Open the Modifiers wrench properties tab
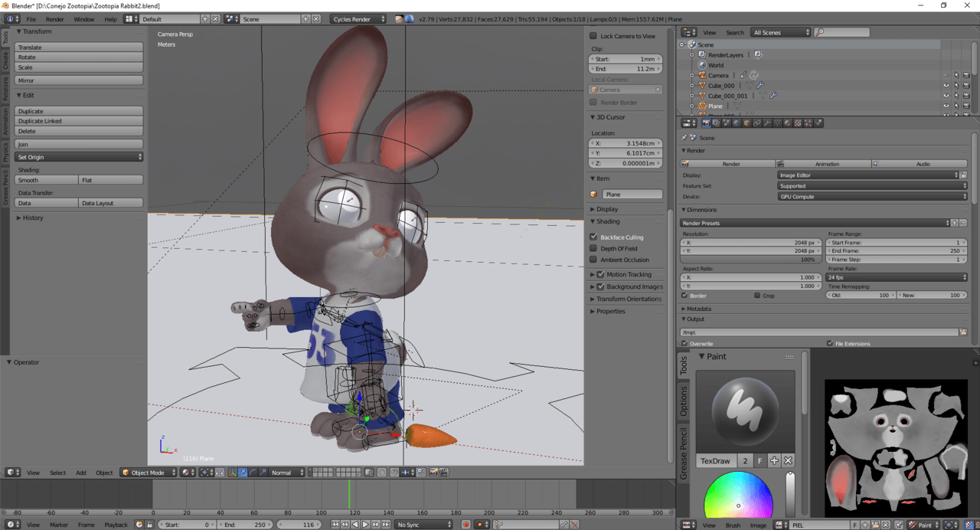 pos(767,123)
